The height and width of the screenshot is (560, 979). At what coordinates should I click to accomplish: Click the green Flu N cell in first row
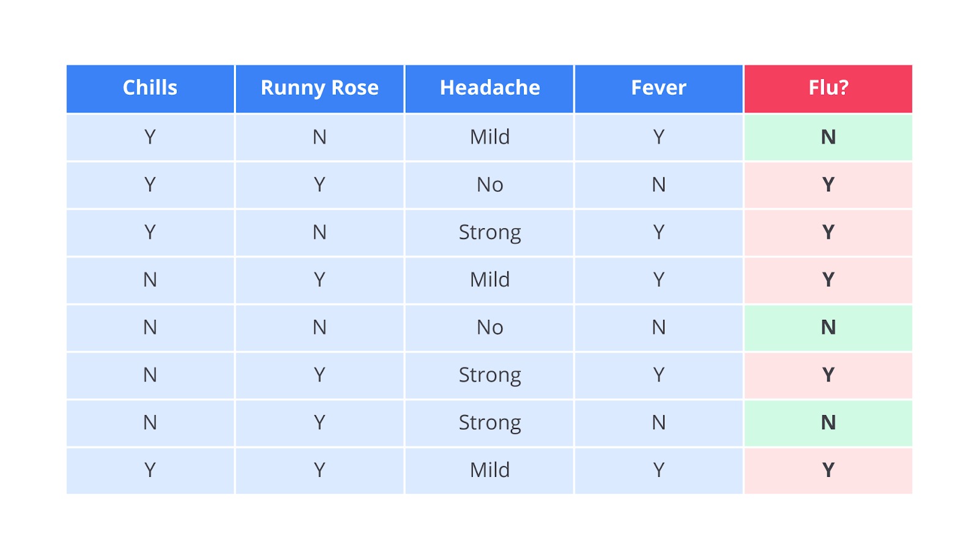(x=828, y=137)
